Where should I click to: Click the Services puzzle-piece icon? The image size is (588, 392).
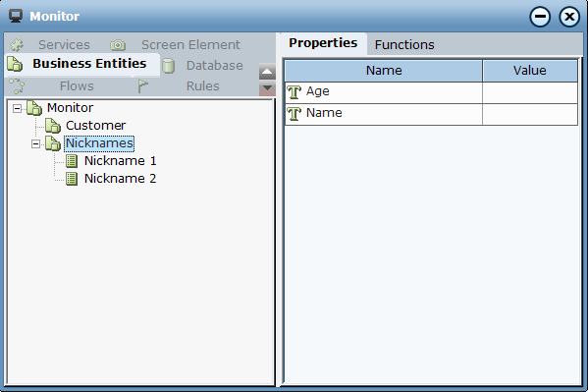17,45
